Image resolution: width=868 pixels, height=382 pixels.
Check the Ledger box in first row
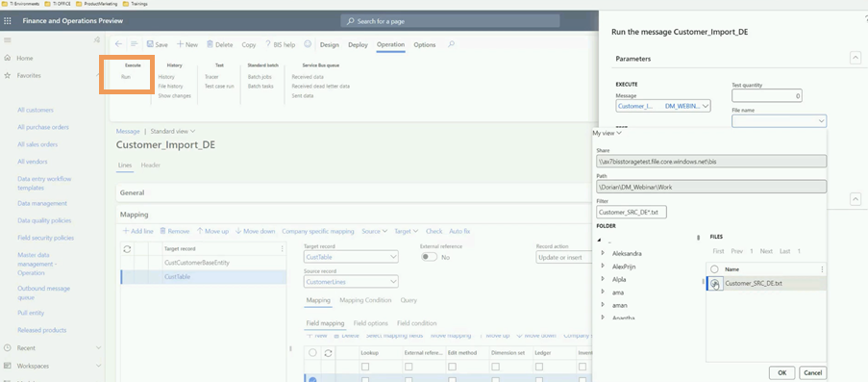pos(538,367)
